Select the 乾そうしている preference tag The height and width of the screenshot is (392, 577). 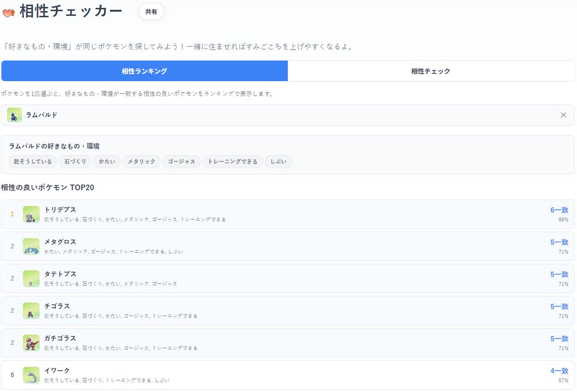point(33,162)
